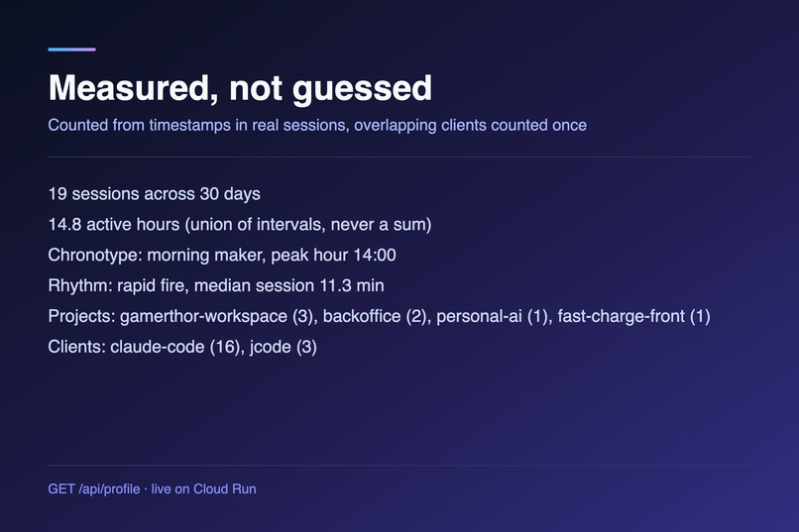Click the 'peak hour 14:00' text
The height and width of the screenshot is (532, 799).
click(333, 255)
